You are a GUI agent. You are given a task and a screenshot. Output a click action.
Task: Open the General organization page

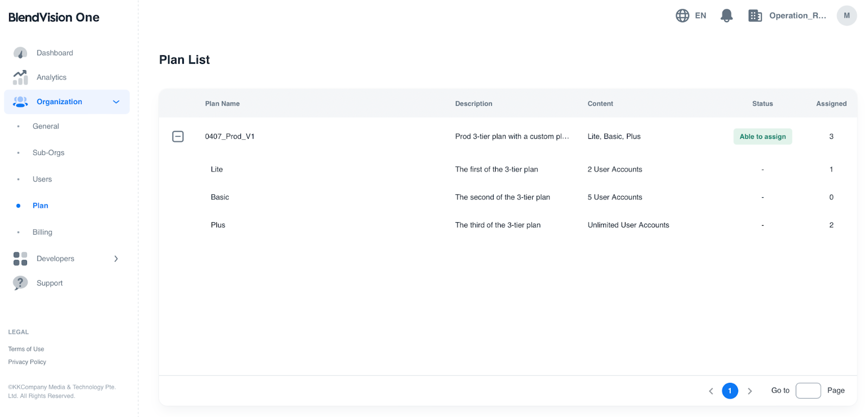[x=46, y=126]
